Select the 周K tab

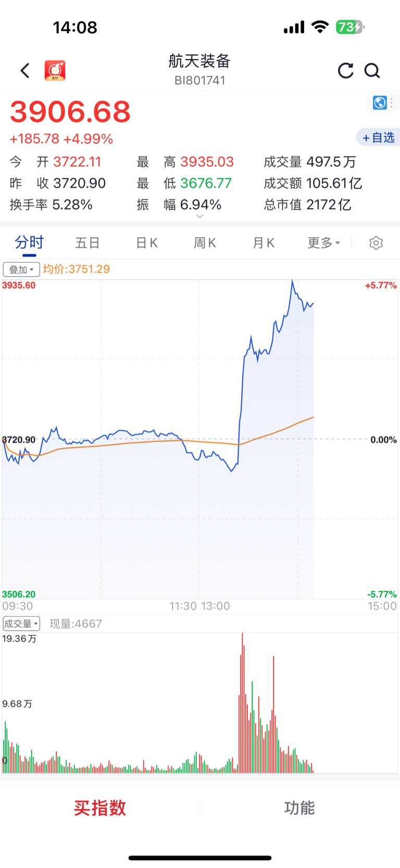click(x=205, y=243)
